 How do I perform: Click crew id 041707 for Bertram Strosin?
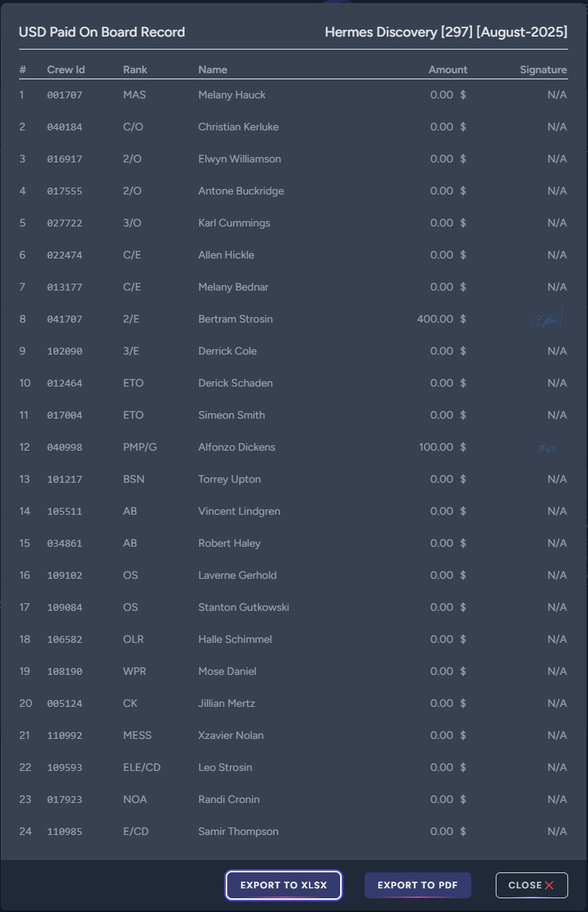tap(65, 319)
